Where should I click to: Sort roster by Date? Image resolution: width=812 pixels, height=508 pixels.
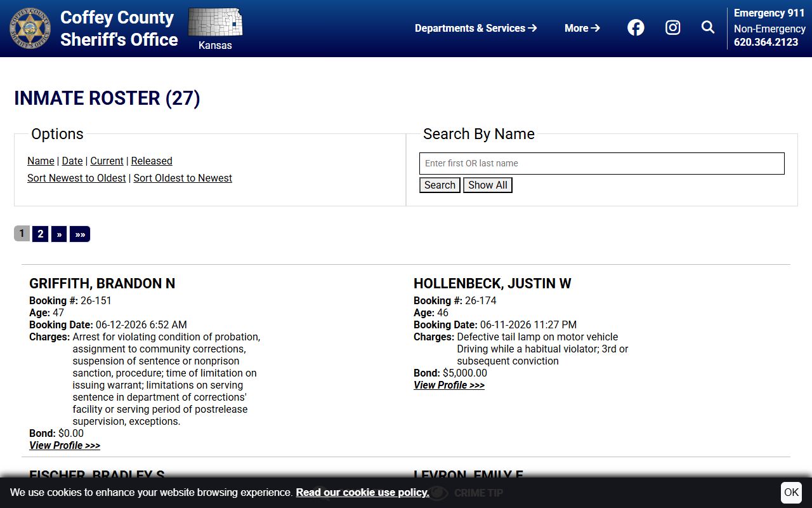72,161
